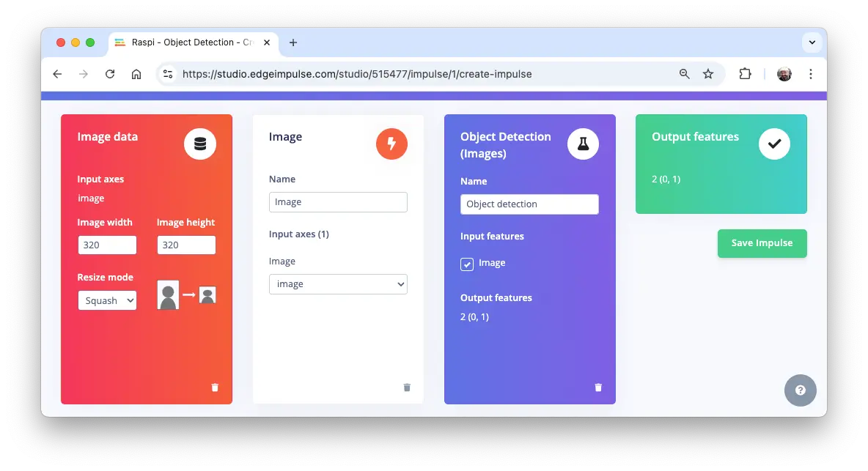This screenshot has width=868, height=471.
Task: Open the Resize mode Squash dropdown
Action: pos(107,300)
